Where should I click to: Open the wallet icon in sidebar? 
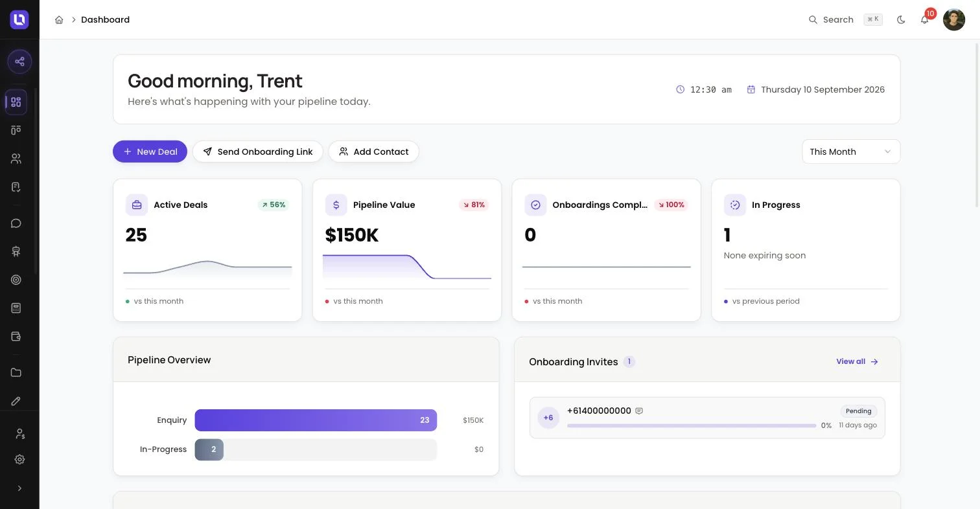click(x=16, y=337)
